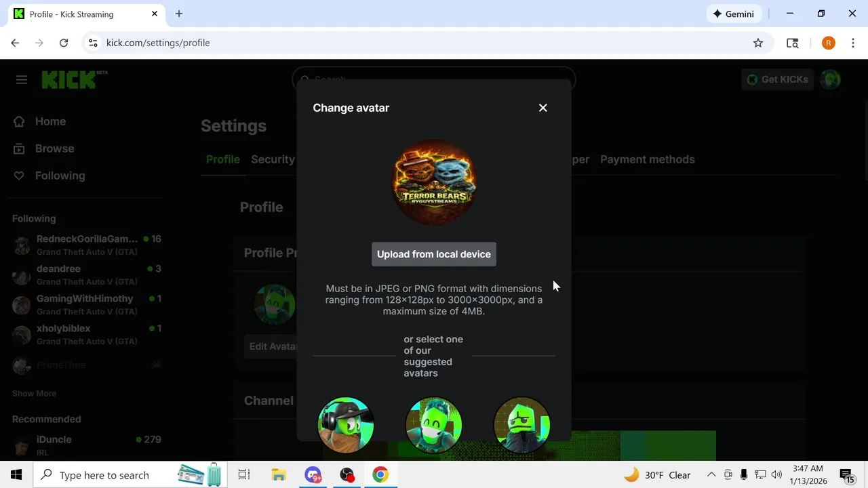Open File Explorer from taskbar

point(279,475)
